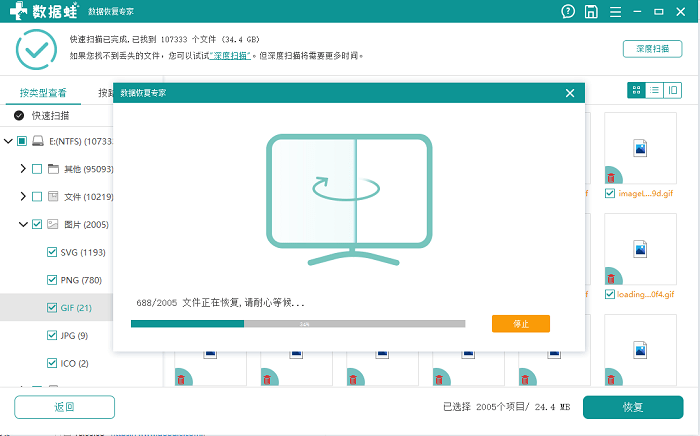Click the 数据蛙 app logo
The height and width of the screenshot is (436, 700).
50,12
